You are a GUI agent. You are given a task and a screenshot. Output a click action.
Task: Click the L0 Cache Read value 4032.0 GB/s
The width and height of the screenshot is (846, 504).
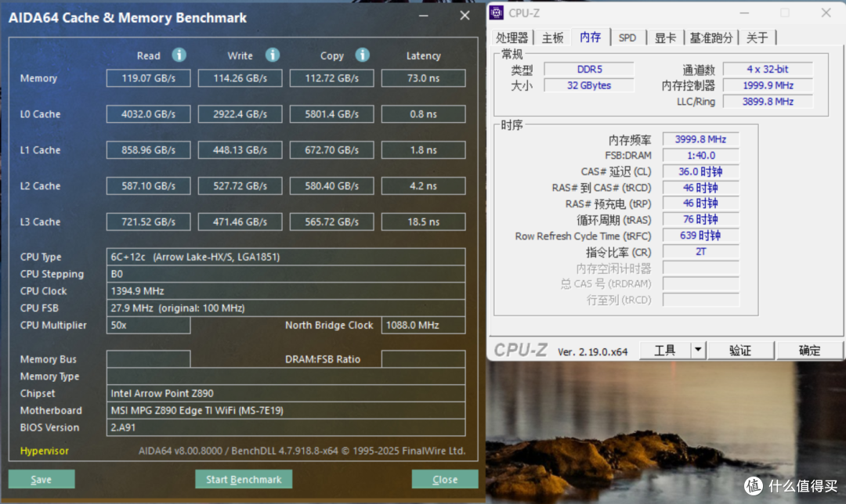click(x=148, y=114)
